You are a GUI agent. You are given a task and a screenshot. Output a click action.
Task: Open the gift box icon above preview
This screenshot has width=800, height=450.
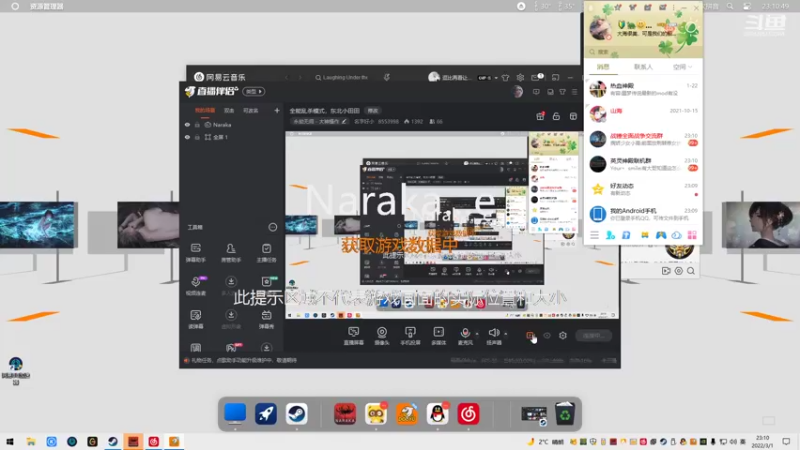point(540,116)
